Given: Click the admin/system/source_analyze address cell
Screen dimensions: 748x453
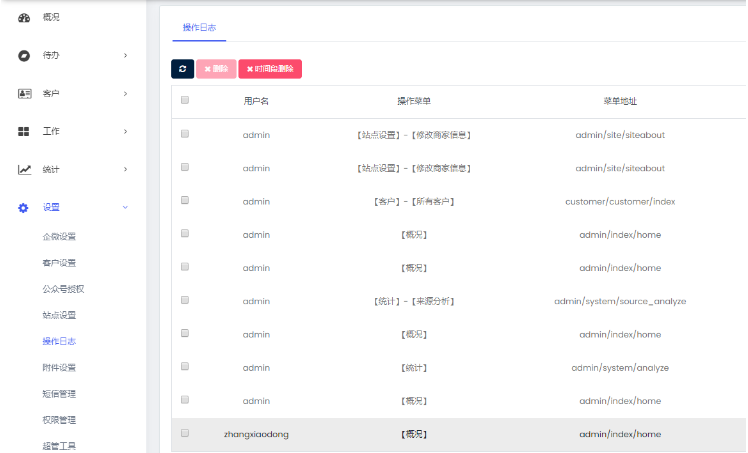Looking at the screenshot, I should (x=620, y=301).
